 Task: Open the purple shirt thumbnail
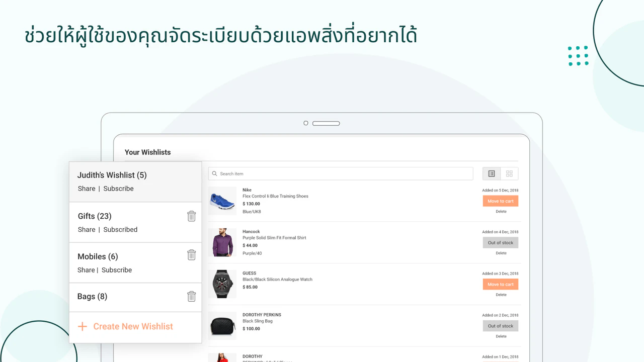coord(222,242)
